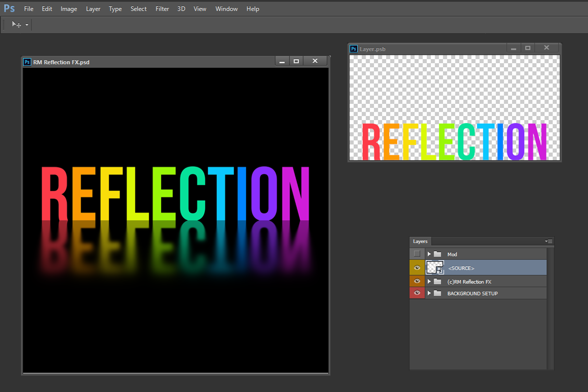
Task: Expand the Mod group
Action: pos(429,254)
